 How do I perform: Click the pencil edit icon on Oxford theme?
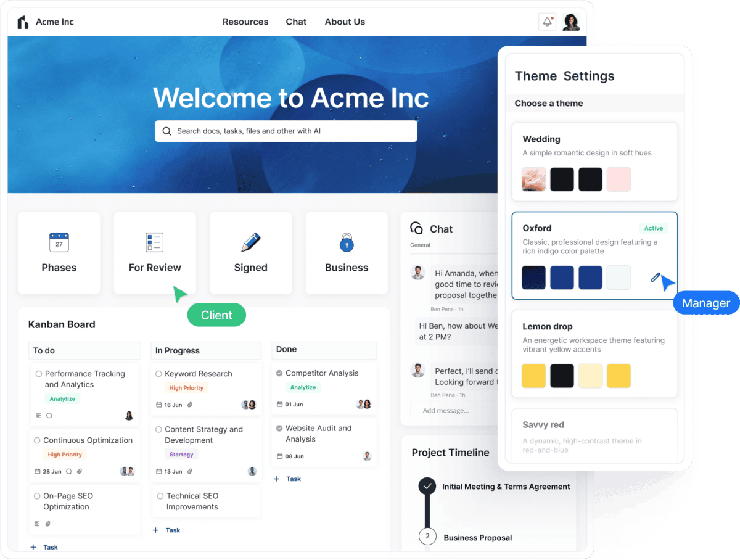click(656, 278)
